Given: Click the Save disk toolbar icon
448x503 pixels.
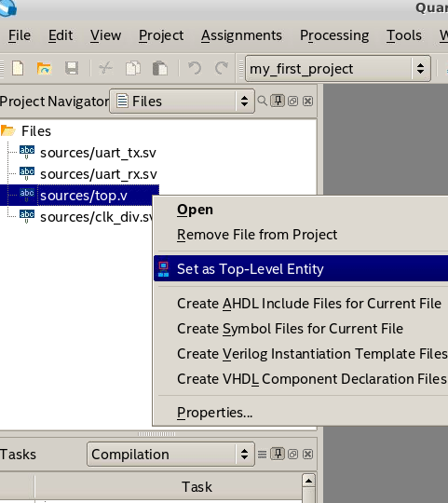Looking at the screenshot, I should [x=72, y=68].
